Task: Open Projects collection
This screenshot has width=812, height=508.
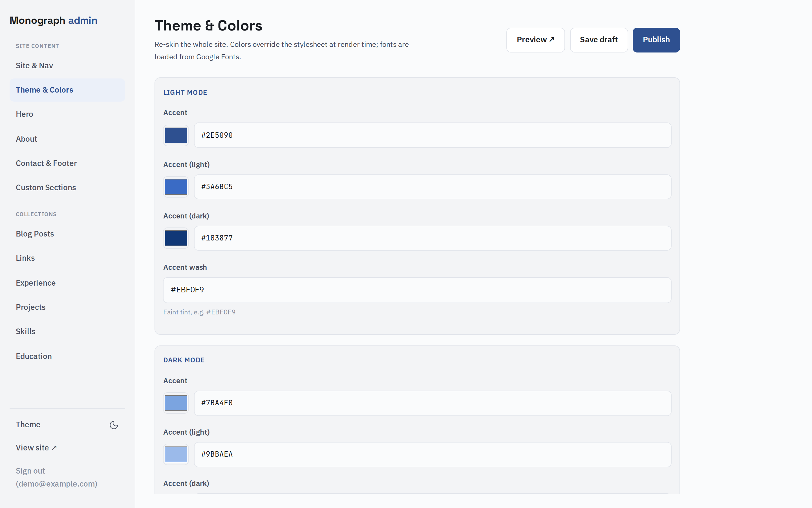Action: click(67, 307)
